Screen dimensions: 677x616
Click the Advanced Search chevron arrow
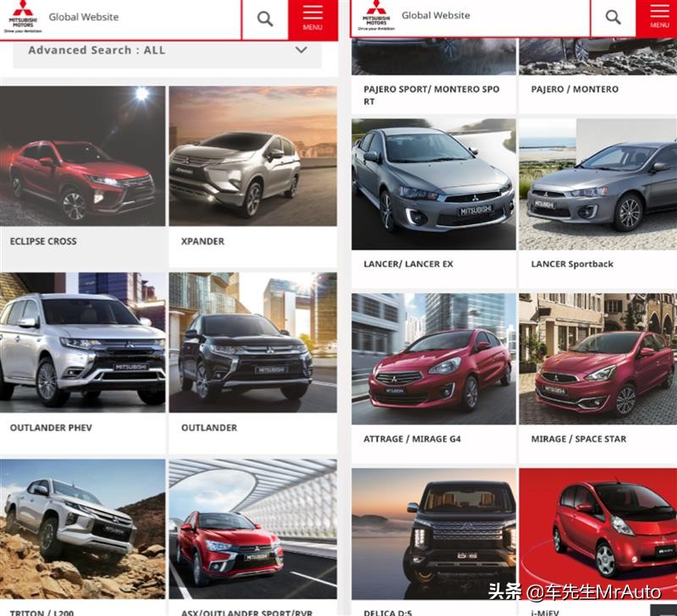[x=301, y=50]
